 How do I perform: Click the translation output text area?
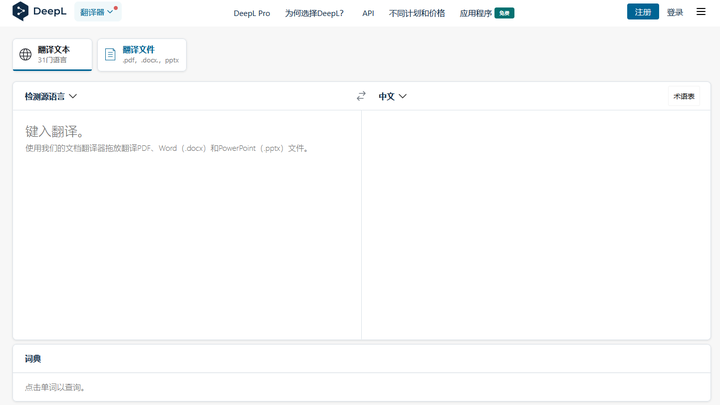click(x=536, y=225)
